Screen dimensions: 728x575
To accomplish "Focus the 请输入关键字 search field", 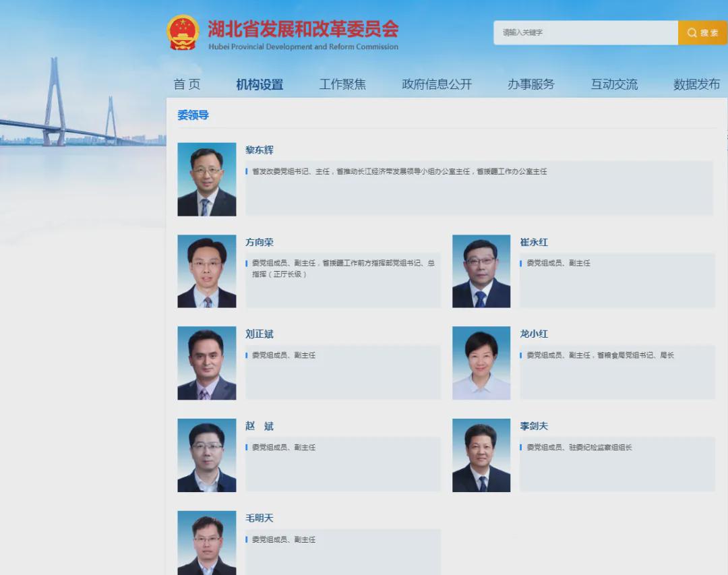I will click(x=585, y=32).
